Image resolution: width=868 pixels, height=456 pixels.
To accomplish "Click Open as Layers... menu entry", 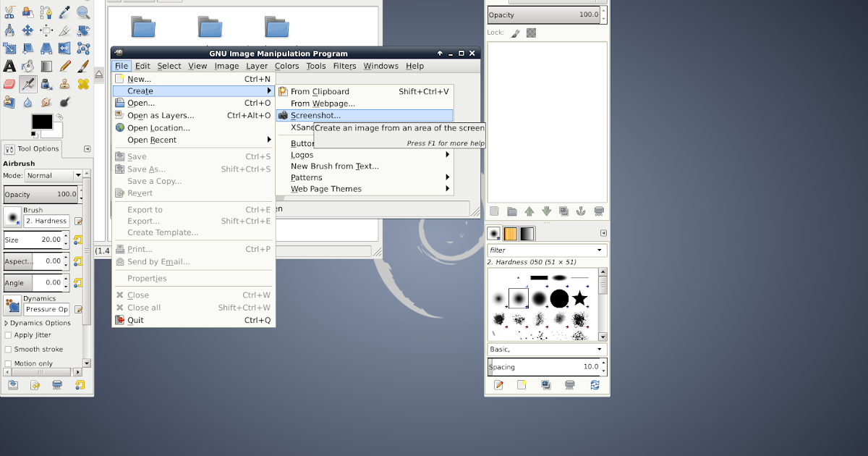I will click(x=193, y=115).
